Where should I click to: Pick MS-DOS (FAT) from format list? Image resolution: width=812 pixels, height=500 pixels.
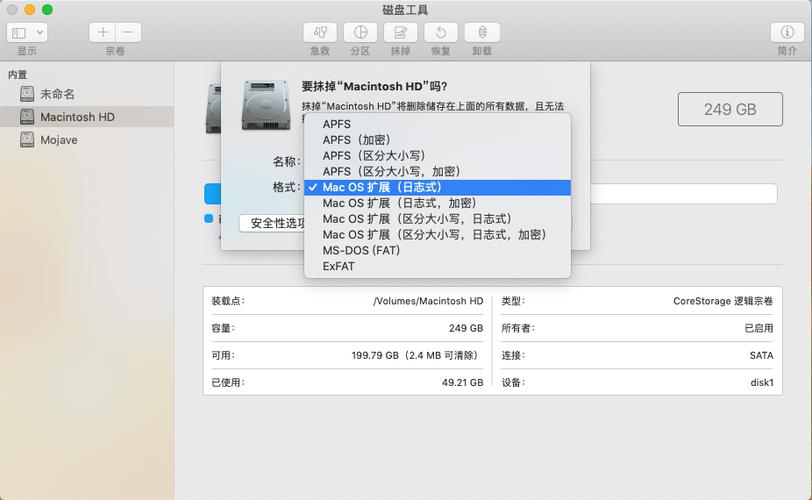point(361,250)
